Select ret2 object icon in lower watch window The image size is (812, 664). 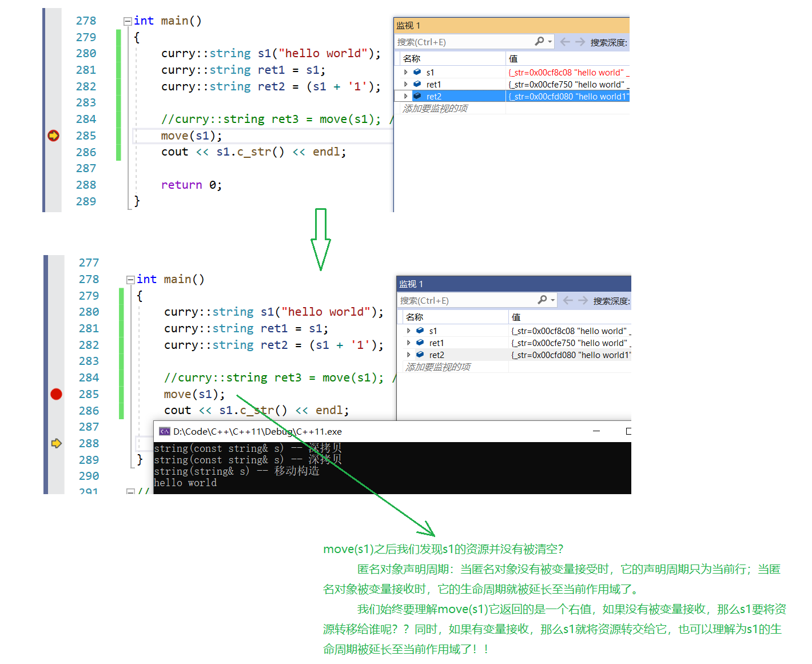click(x=420, y=355)
